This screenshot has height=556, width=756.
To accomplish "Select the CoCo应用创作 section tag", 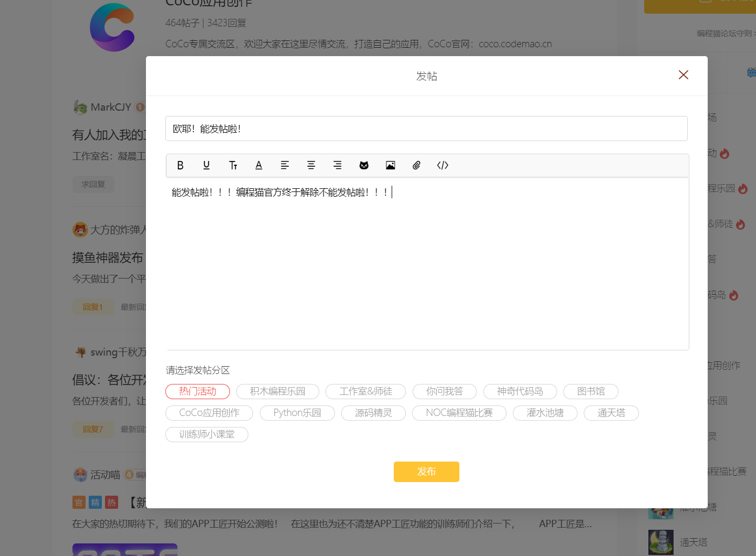I will pos(209,413).
